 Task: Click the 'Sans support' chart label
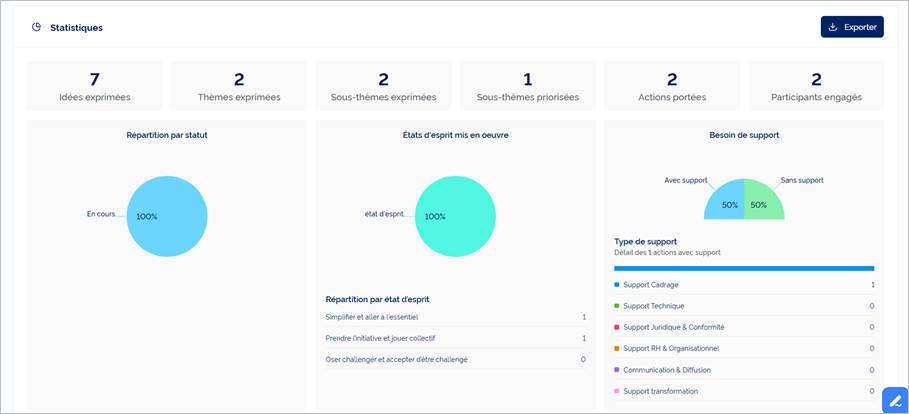802,180
